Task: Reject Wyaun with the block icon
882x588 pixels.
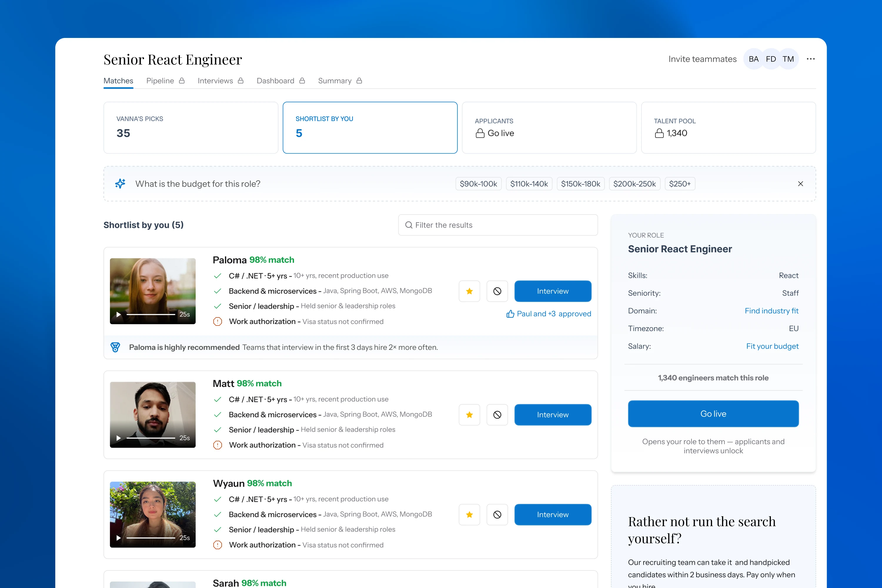Action: pos(497,514)
